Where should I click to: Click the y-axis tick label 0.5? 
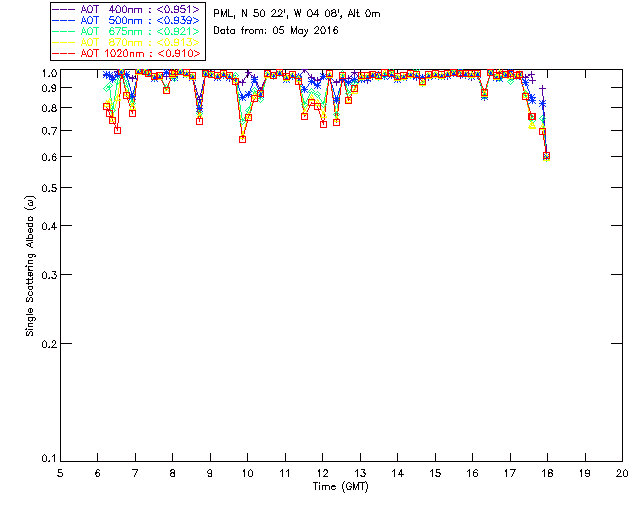tap(49, 188)
